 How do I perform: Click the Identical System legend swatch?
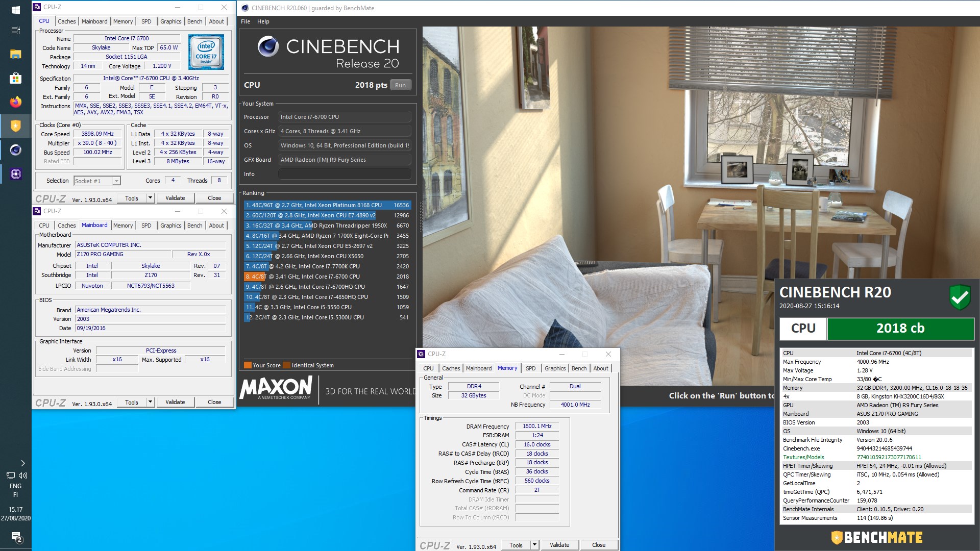click(287, 365)
